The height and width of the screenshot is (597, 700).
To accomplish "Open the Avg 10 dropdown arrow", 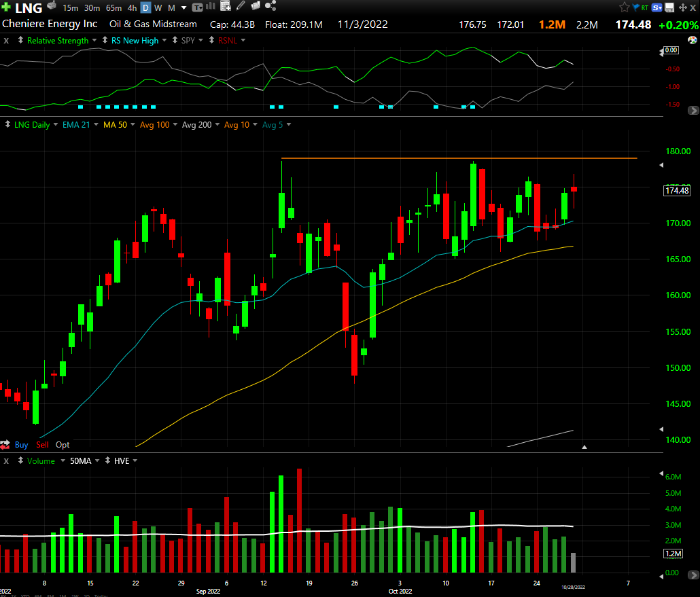I will tap(255, 124).
